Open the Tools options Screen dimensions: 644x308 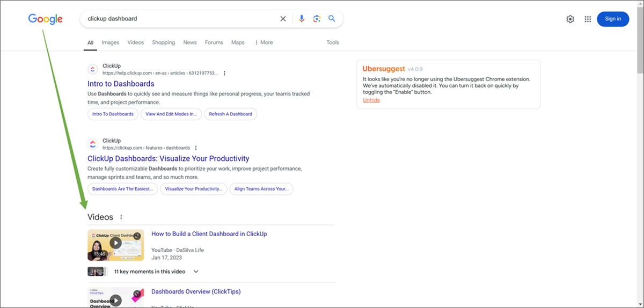coord(333,42)
